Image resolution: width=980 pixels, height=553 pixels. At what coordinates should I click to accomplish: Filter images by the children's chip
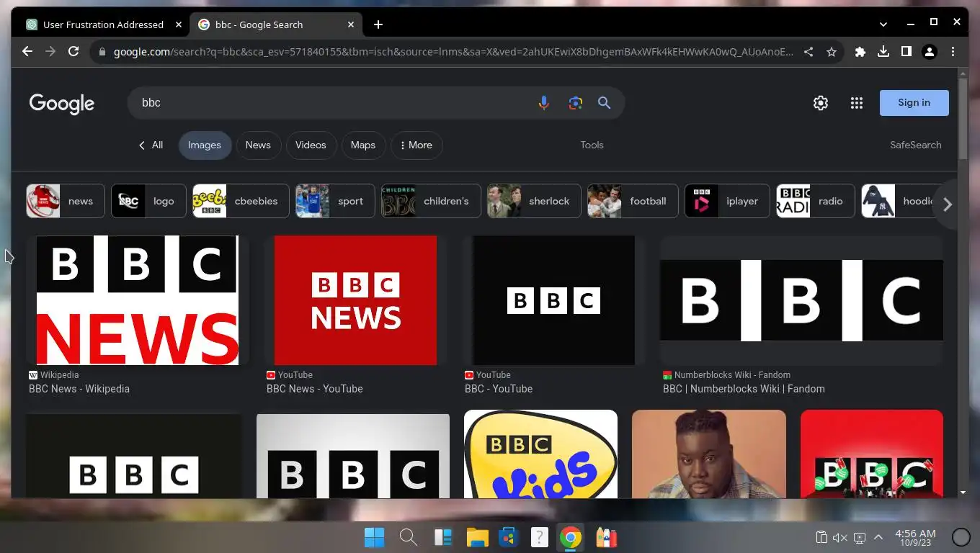click(431, 201)
